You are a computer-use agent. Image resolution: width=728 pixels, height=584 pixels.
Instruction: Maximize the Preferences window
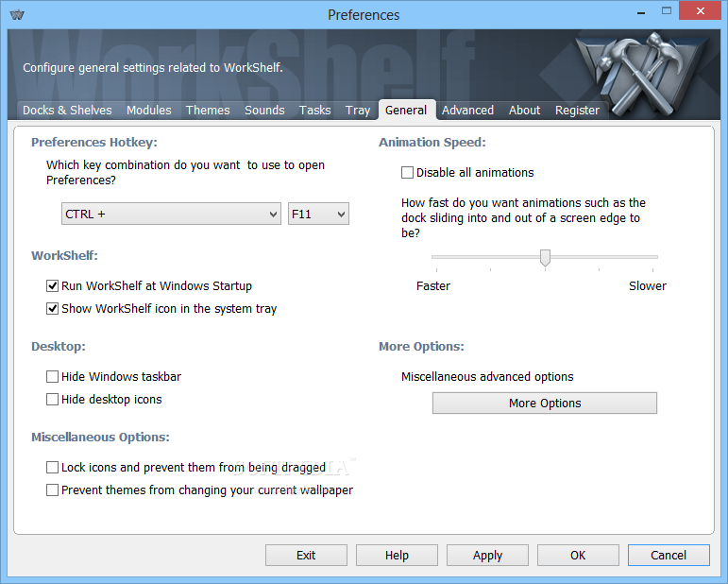point(667,11)
